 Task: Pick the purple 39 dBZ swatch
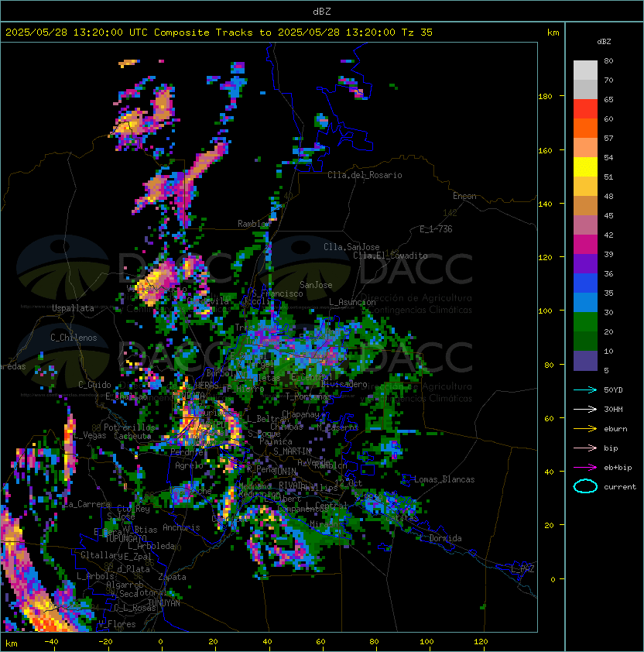(x=585, y=263)
